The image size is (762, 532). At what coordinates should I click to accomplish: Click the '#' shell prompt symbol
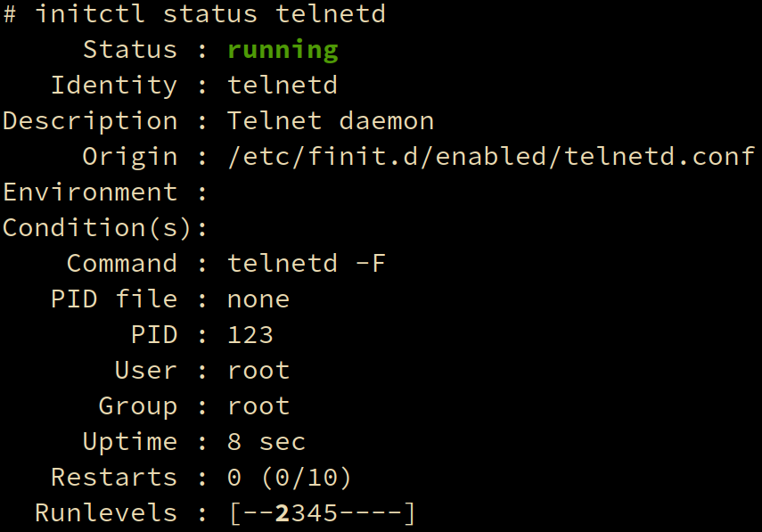[x=10, y=13]
